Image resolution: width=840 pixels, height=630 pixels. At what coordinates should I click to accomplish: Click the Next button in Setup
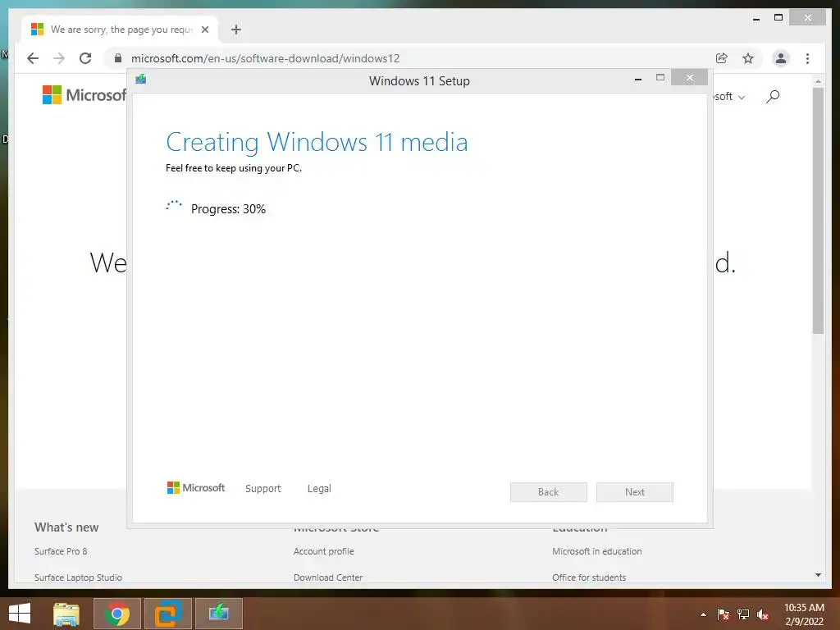click(x=635, y=492)
